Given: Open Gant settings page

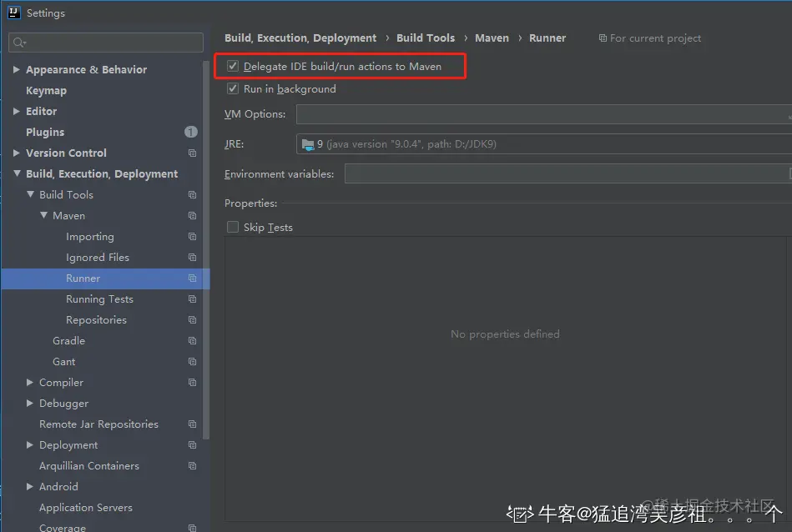Looking at the screenshot, I should [63, 362].
